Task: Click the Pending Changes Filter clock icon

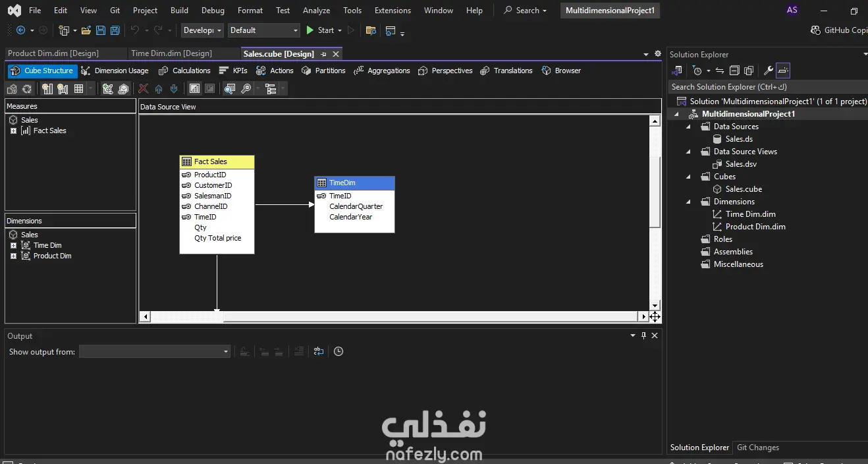Action: click(x=697, y=71)
